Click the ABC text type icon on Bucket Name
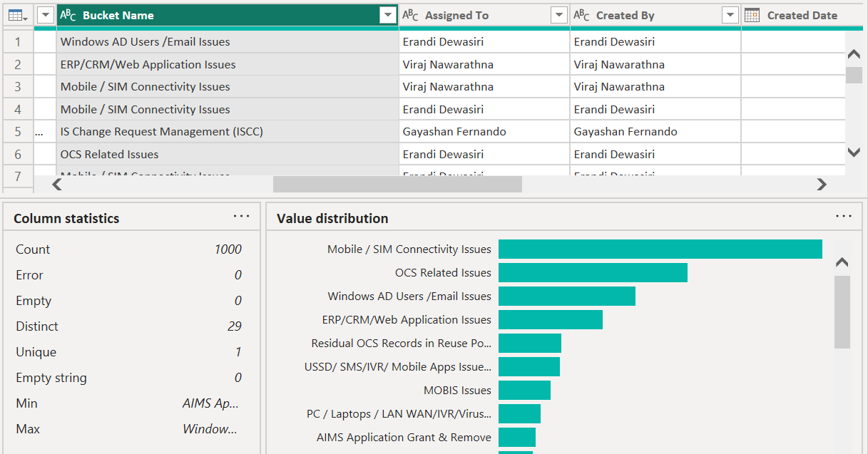Image resolution: width=868 pixels, height=454 pixels. (68, 15)
